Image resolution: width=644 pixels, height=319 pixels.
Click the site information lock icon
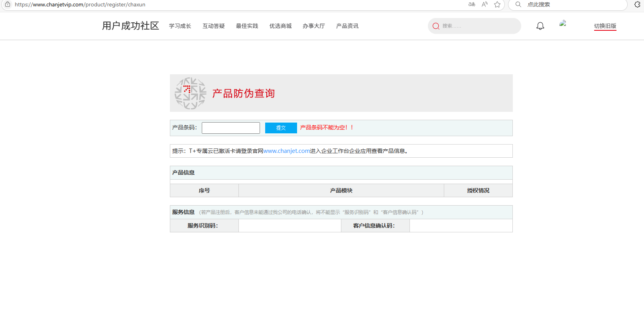tap(8, 4)
